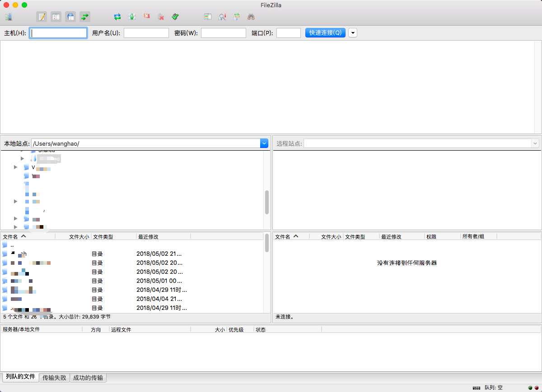Enable directory comparison
The image size is (542, 392).
pyautogui.click(x=222, y=17)
